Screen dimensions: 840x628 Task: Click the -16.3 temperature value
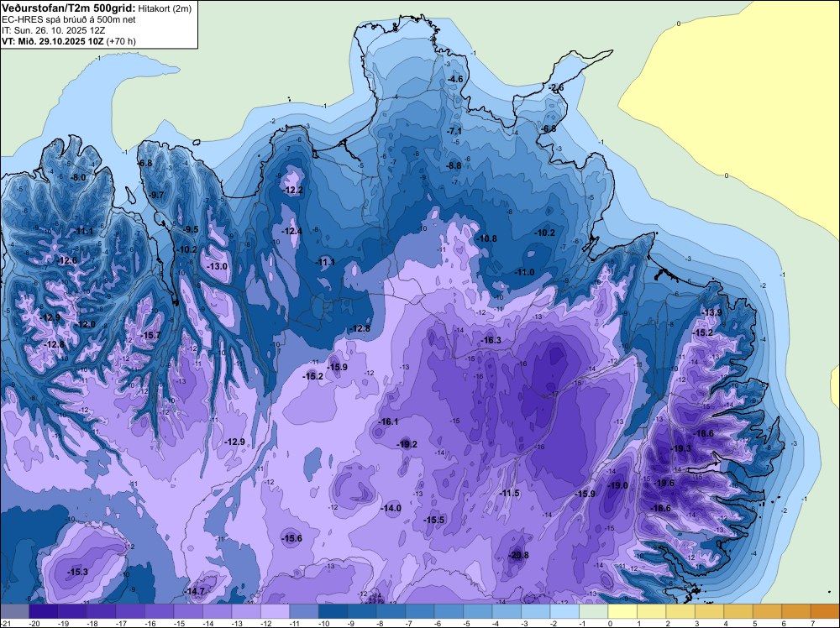click(x=491, y=341)
